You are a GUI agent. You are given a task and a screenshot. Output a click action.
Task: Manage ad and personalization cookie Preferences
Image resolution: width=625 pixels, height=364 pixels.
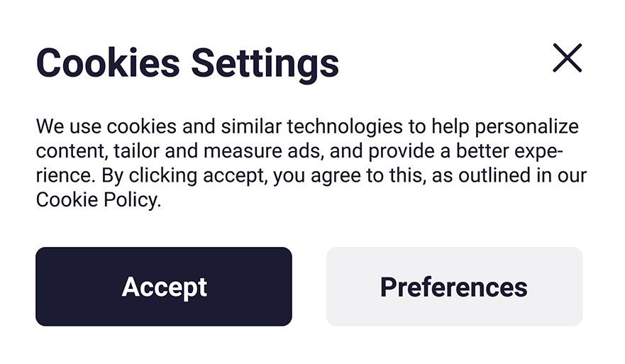454,287
